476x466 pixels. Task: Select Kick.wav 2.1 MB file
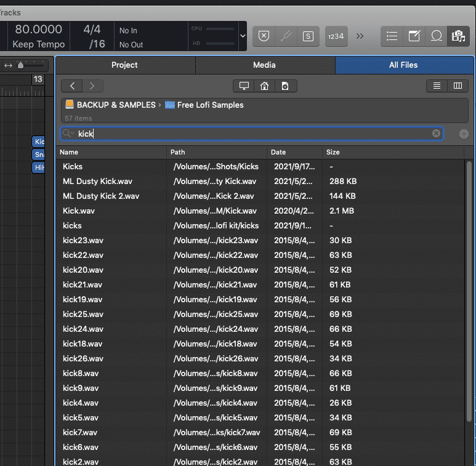pos(260,211)
